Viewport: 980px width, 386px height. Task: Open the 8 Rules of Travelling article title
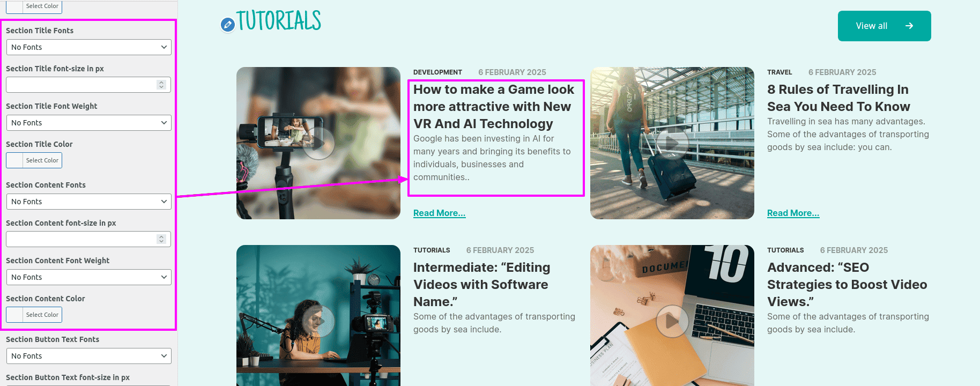(838, 98)
